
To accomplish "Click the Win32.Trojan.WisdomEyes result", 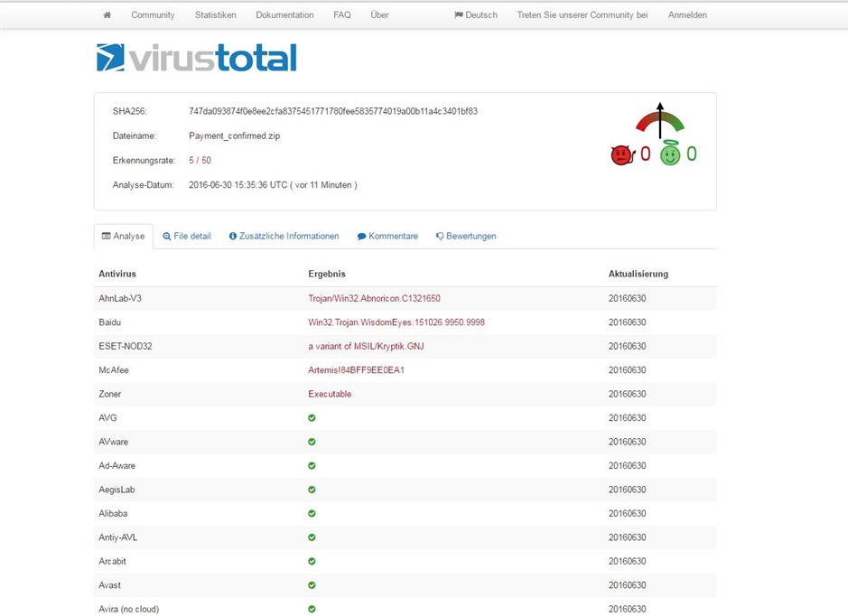I will click(x=396, y=322).
